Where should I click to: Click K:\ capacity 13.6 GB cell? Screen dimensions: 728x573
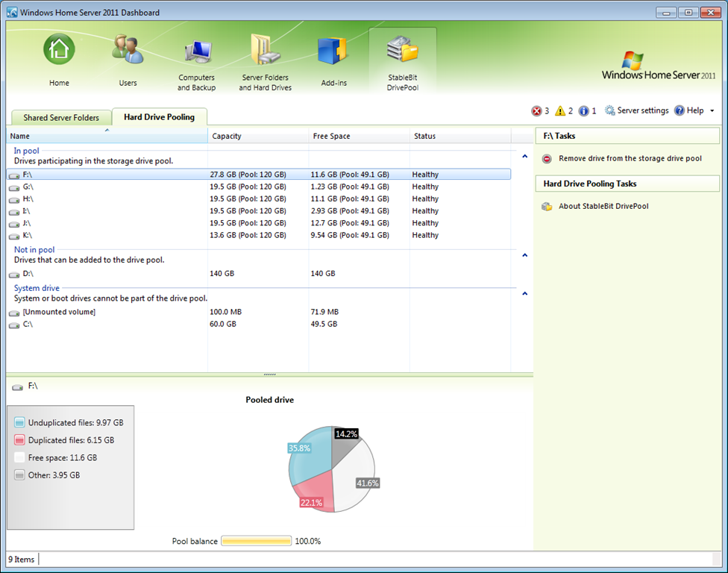tap(248, 235)
